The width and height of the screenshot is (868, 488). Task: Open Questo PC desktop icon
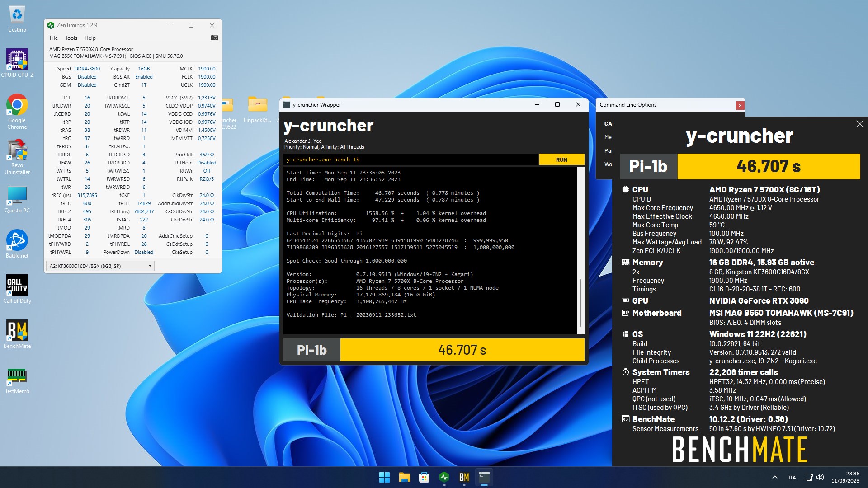[17, 199]
